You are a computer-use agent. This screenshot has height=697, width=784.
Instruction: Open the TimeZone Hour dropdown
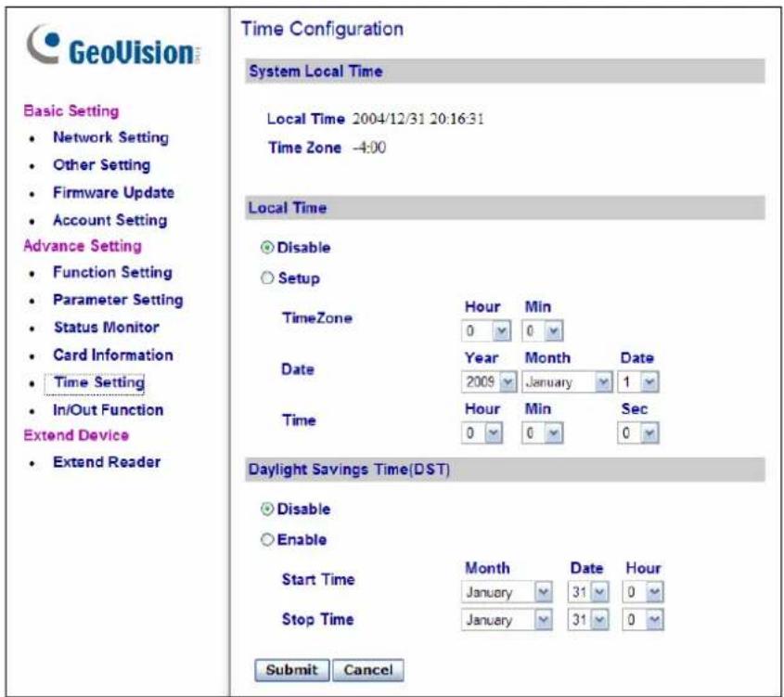(x=486, y=331)
